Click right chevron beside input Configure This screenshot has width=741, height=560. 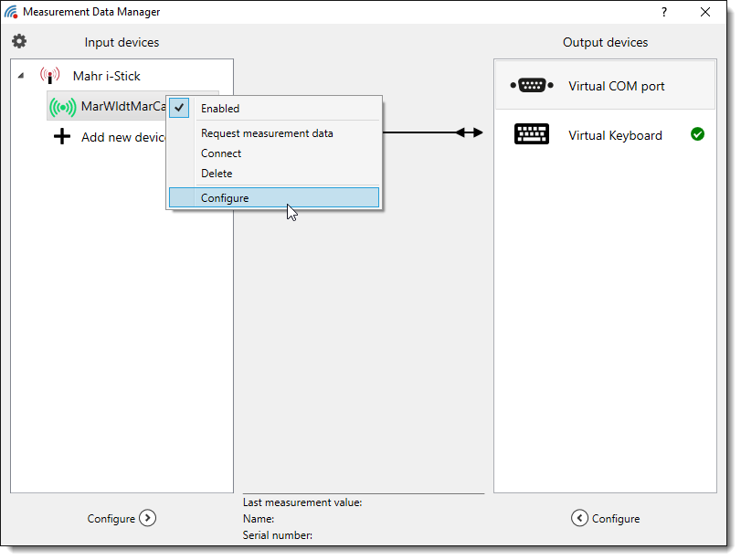(x=148, y=518)
